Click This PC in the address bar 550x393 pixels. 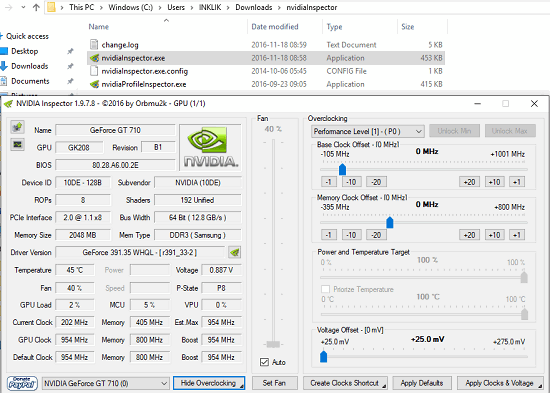pos(81,7)
